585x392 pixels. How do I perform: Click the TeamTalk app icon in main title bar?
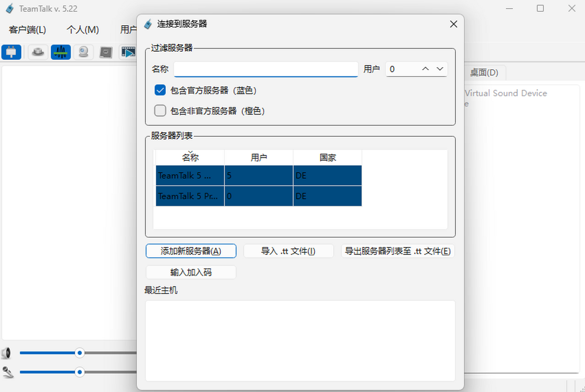[x=9, y=9]
